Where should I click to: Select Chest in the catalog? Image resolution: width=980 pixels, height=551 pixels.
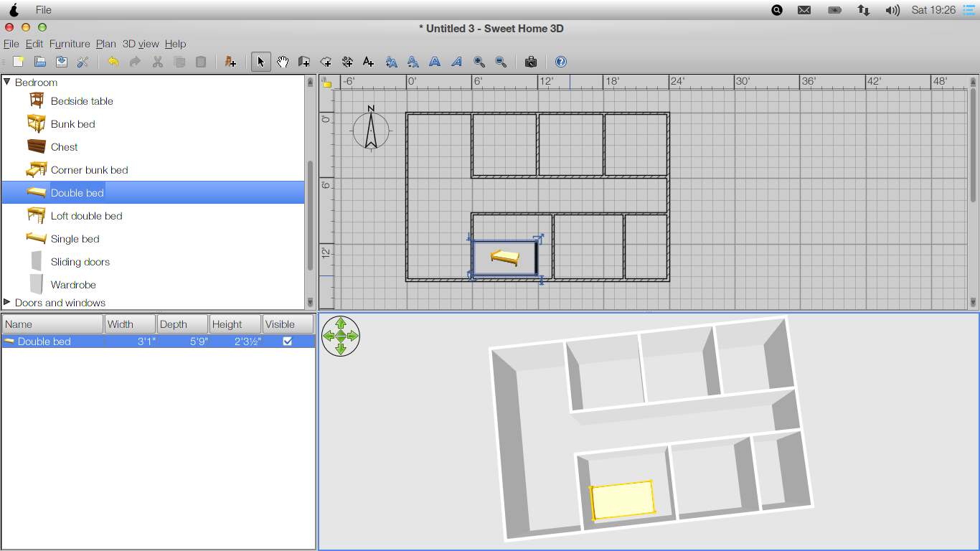pyautogui.click(x=64, y=147)
